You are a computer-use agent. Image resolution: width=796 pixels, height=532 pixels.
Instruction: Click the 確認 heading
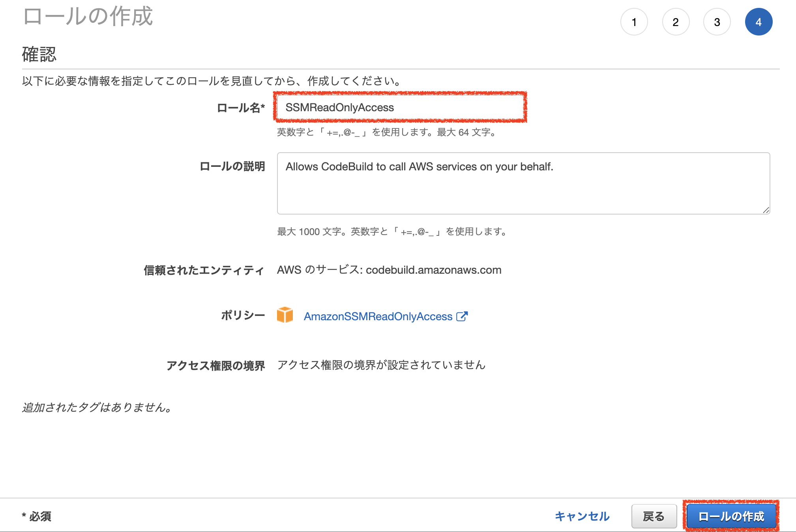[39, 54]
